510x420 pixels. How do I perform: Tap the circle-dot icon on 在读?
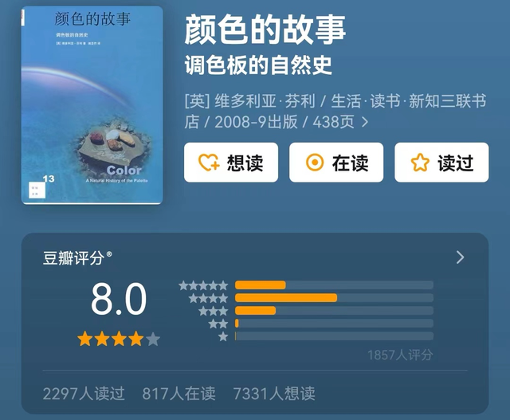click(x=315, y=163)
